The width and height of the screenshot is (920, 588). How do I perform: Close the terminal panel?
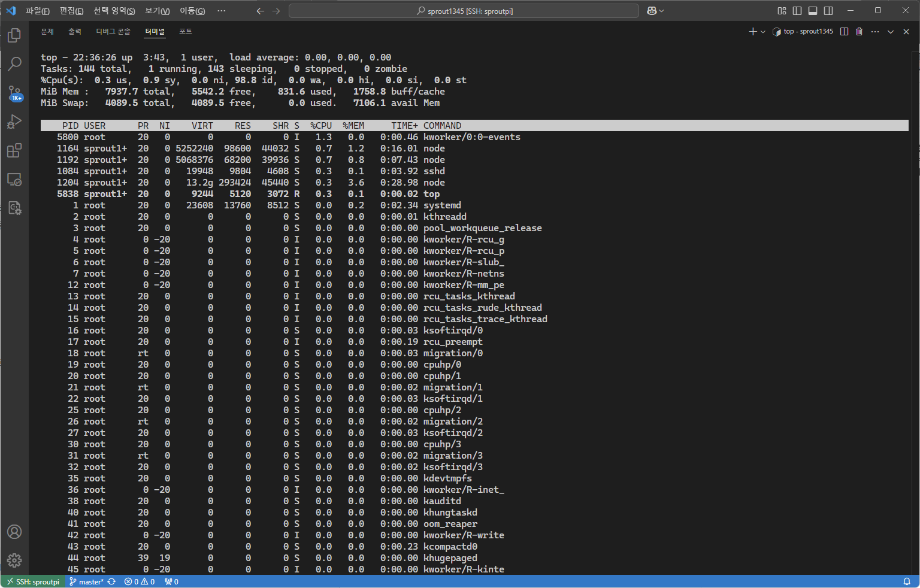point(906,32)
